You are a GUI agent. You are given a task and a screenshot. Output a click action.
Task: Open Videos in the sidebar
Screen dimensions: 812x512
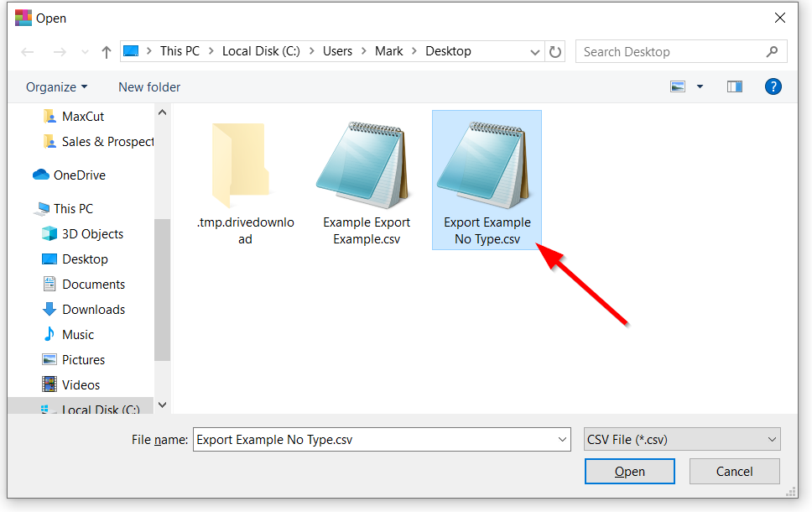(70, 384)
